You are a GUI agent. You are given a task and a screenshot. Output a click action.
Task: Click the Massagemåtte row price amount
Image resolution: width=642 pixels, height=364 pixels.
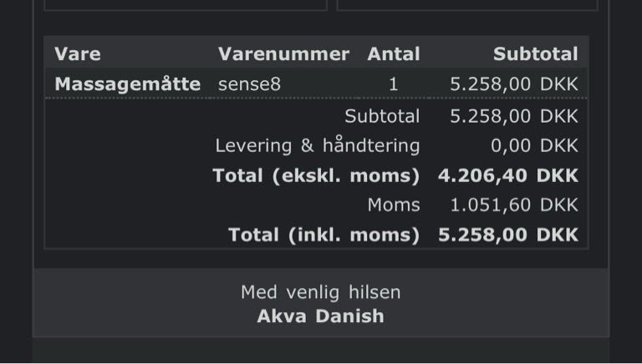point(513,84)
